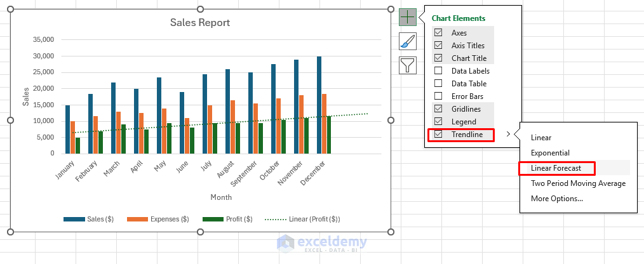Click the 15,000 axis label
Screen dimensions: 644x264
tap(44, 105)
